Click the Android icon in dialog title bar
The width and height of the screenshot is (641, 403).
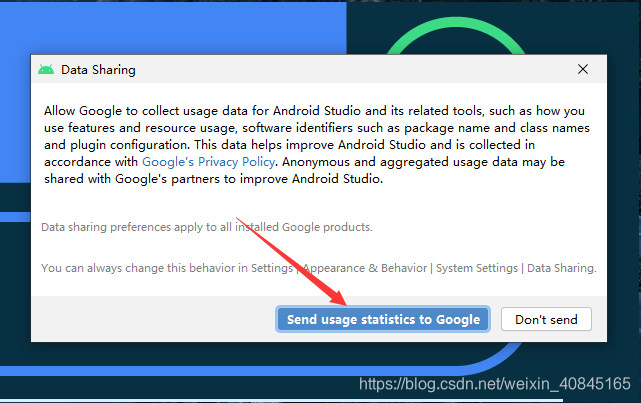[x=46, y=69]
